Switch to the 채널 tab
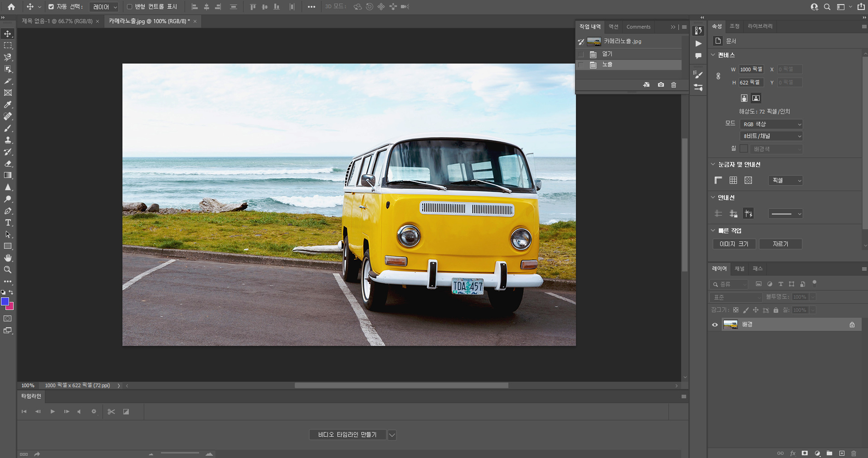 tap(740, 269)
